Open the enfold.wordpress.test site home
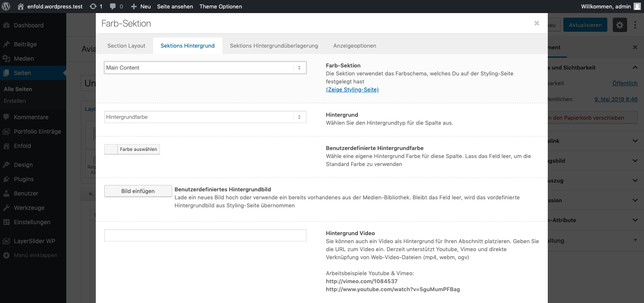Image resolution: width=644 pixels, height=303 pixels. pyautogui.click(x=51, y=6)
